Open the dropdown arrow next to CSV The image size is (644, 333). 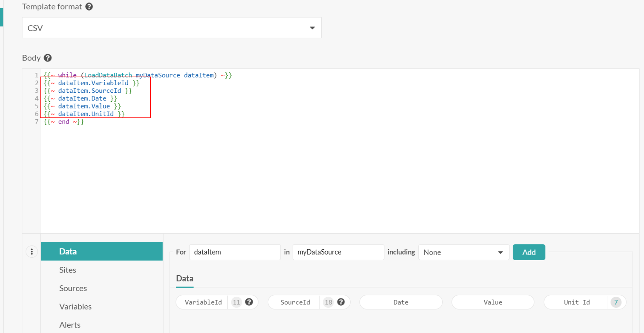[x=312, y=28]
